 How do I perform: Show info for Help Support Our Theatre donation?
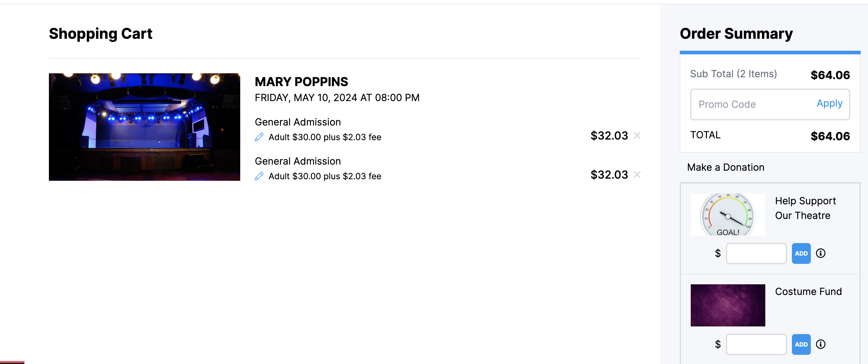(821, 253)
